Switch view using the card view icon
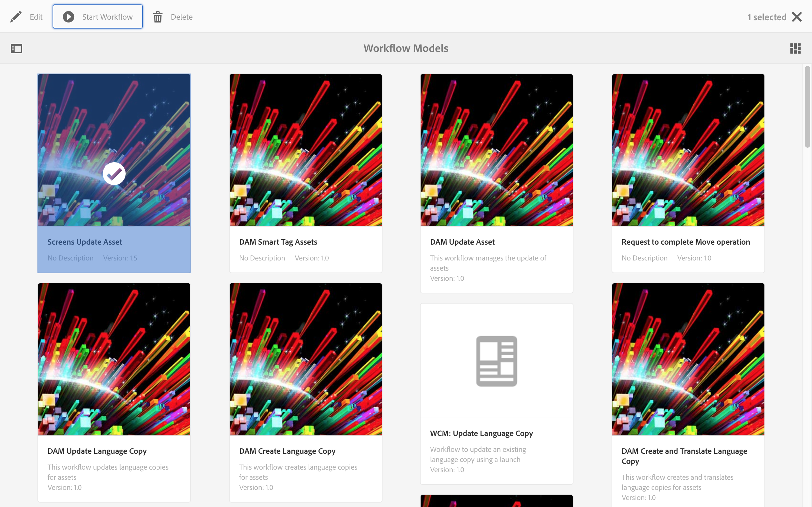Viewport: 812px width, 507px height. [x=795, y=48]
